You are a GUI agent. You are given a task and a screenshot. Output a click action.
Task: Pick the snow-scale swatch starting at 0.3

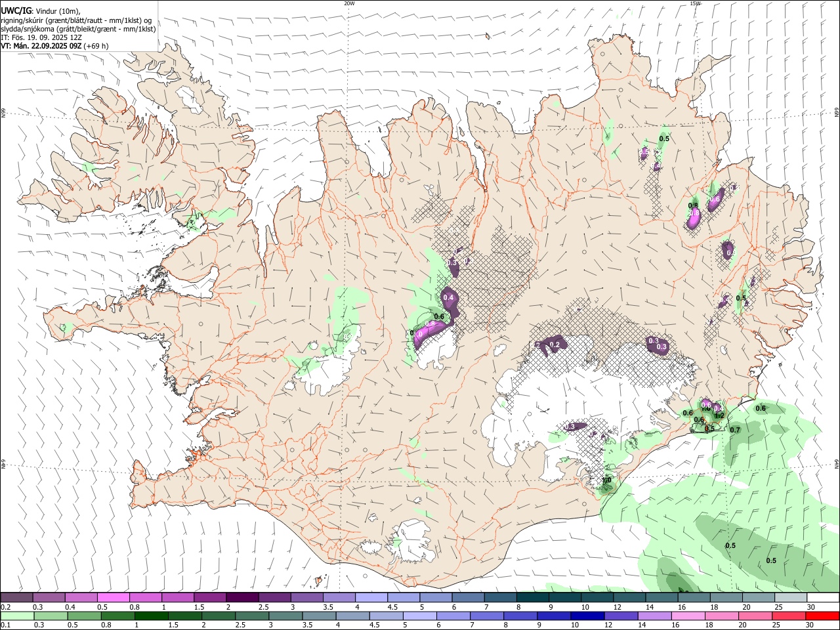point(49,597)
